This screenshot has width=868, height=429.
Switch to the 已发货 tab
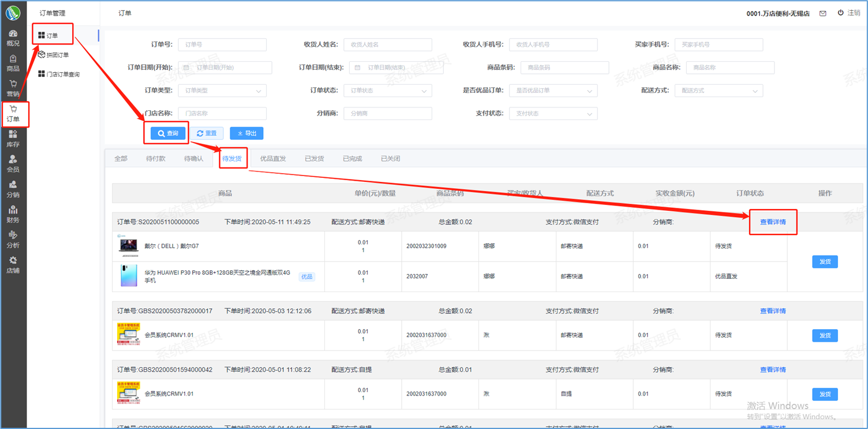point(314,159)
